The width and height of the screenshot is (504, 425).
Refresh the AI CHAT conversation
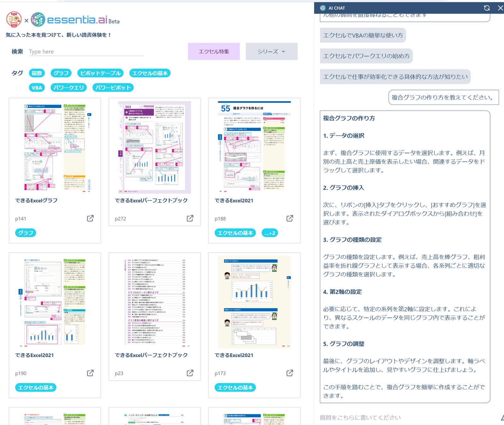(x=487, y=8)
